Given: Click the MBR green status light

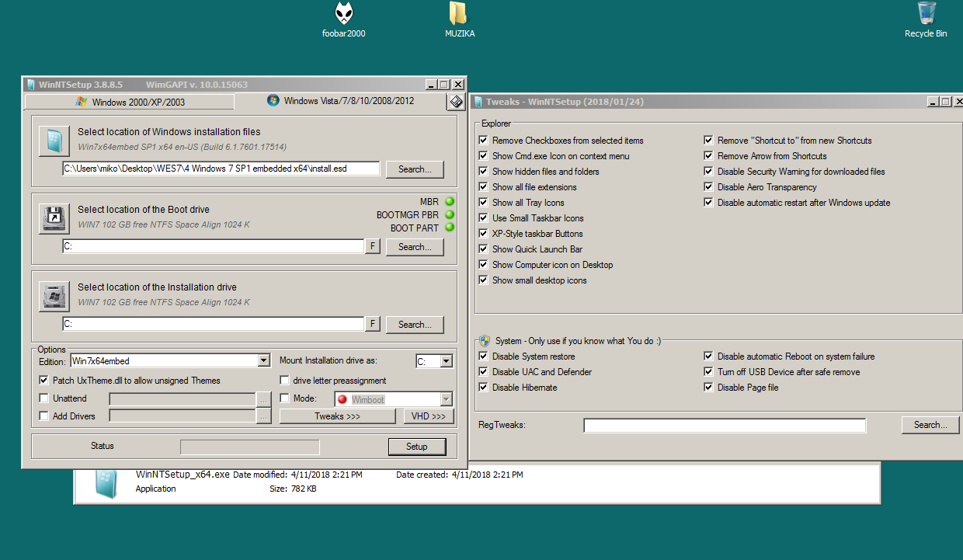Looking at the screenshot, I should [x=450, y=202].
